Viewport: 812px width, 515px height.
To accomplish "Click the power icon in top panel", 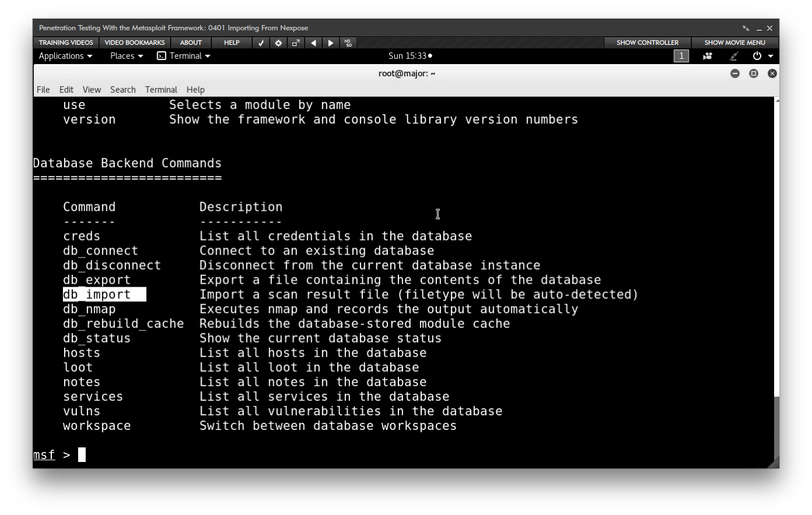I will [757, 56].
